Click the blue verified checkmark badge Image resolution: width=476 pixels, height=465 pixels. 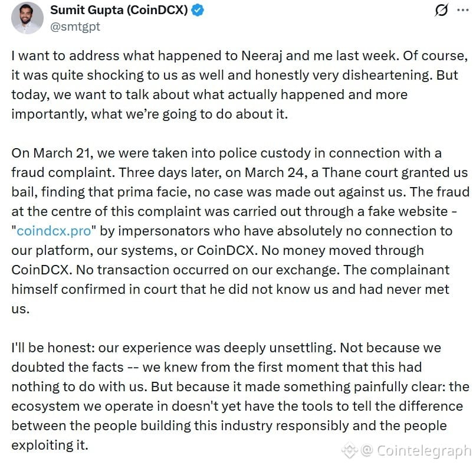(x=196, y=9)
